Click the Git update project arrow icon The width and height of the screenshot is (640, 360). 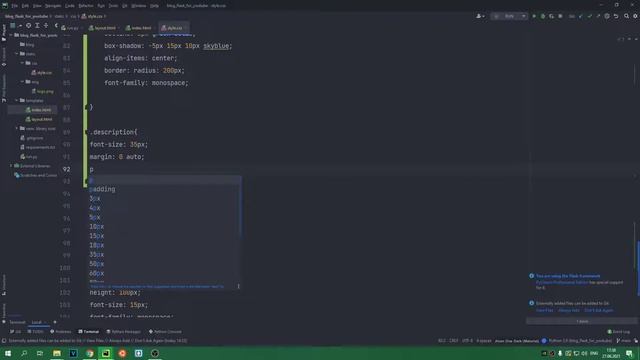click(x=580, y=16)
